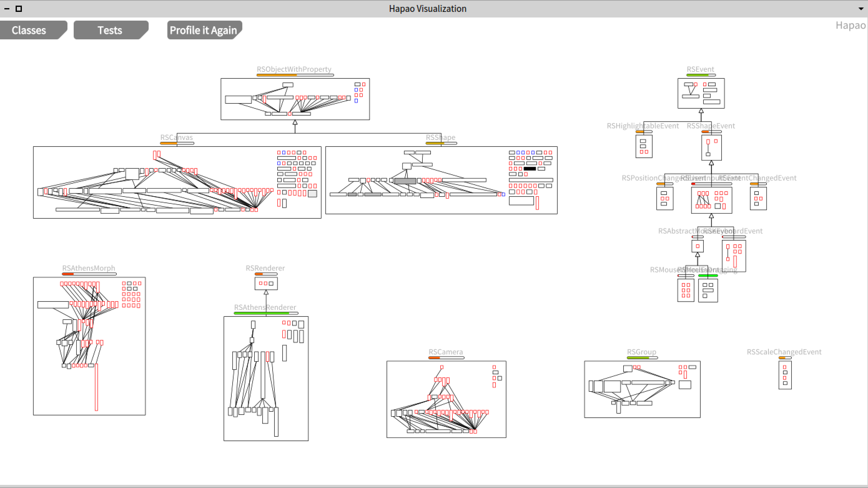
Task: Click the window maximize square icon
Action: coord(19,9)
